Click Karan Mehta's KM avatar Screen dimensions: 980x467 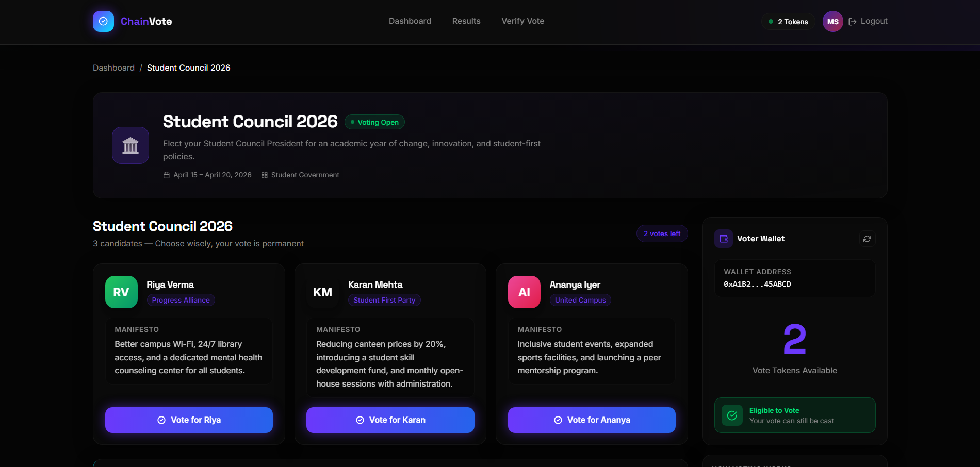click(322, 292)
